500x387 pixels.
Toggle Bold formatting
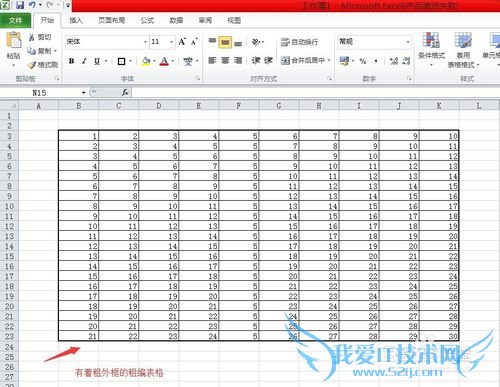click(71, 61)
